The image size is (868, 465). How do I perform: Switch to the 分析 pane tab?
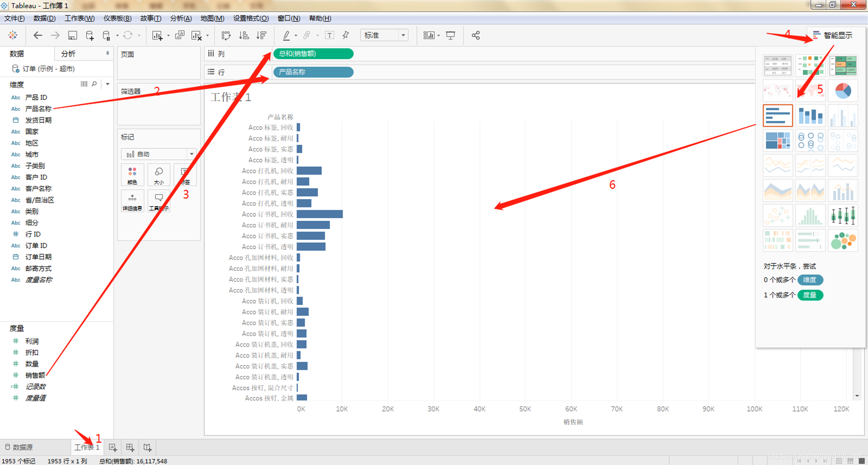pyautogui.click(x=69, y=53)
